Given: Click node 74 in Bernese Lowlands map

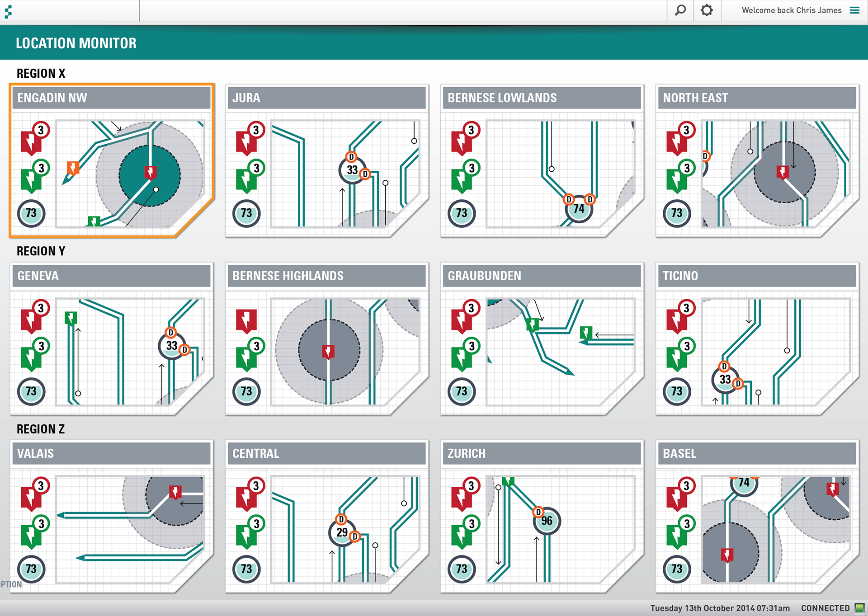Looking at the screenshot, I should coord(579,209).
